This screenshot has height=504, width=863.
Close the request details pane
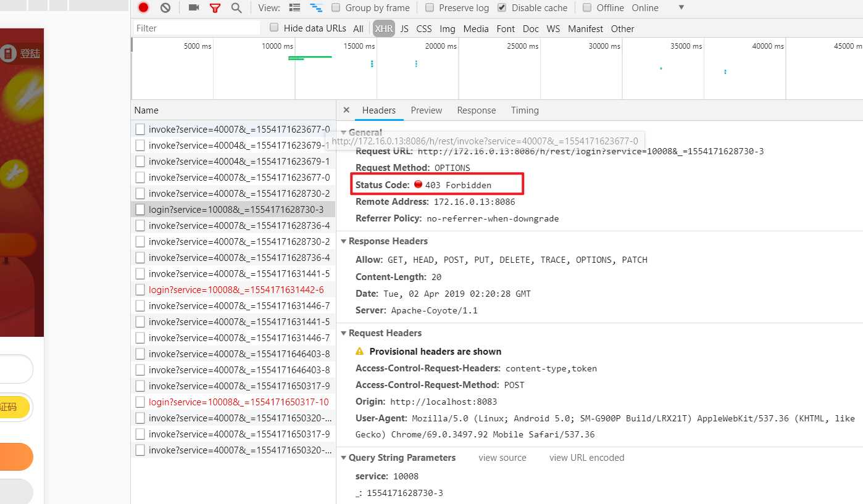coord(346,110)
